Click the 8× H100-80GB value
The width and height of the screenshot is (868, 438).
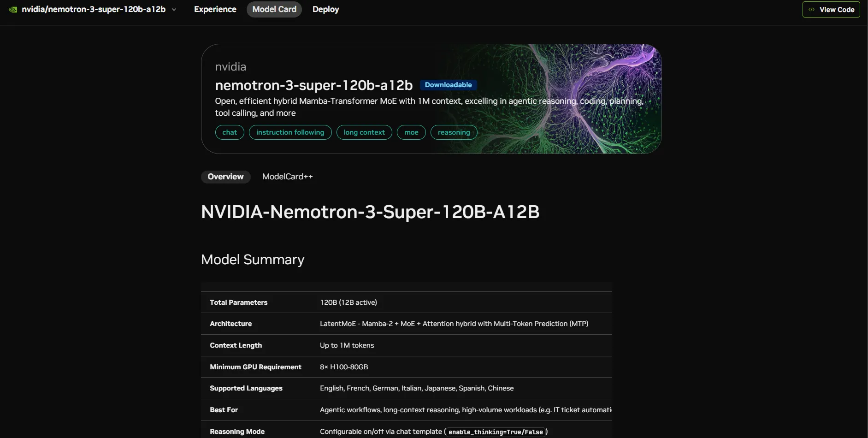[344, 367]
